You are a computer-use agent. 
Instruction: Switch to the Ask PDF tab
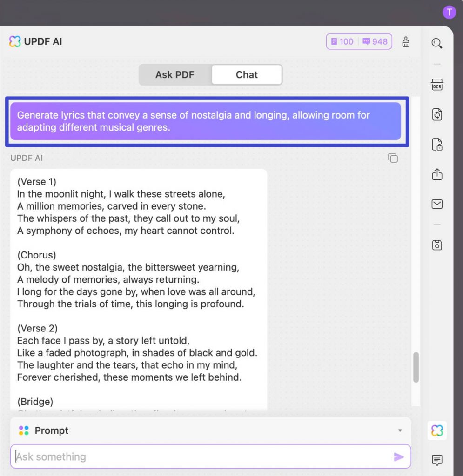point(174,74)
